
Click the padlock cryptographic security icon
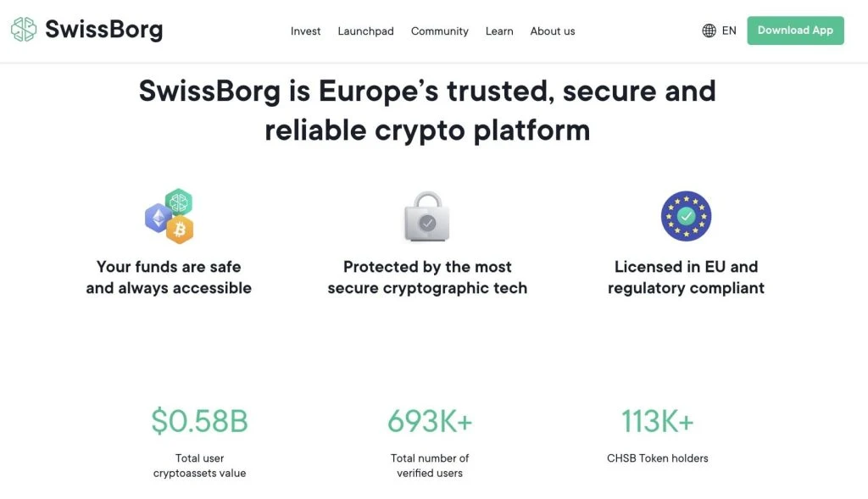tap(426, 216)
